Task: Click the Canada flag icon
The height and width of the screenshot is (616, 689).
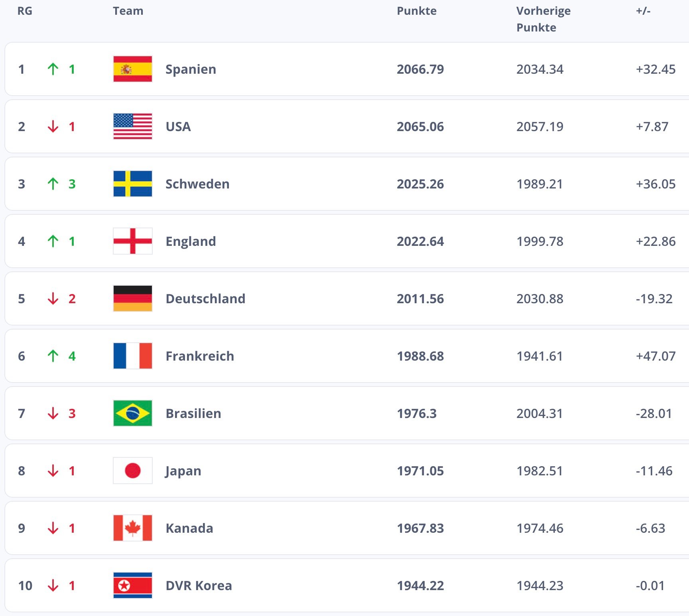Action: click(x=132, y=528)
